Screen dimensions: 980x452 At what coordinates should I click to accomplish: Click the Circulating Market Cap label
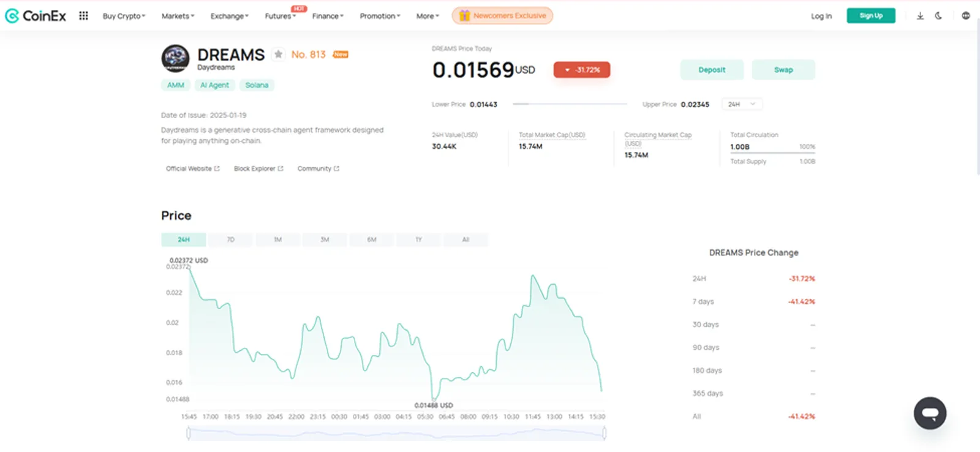(x=658, y=139)
